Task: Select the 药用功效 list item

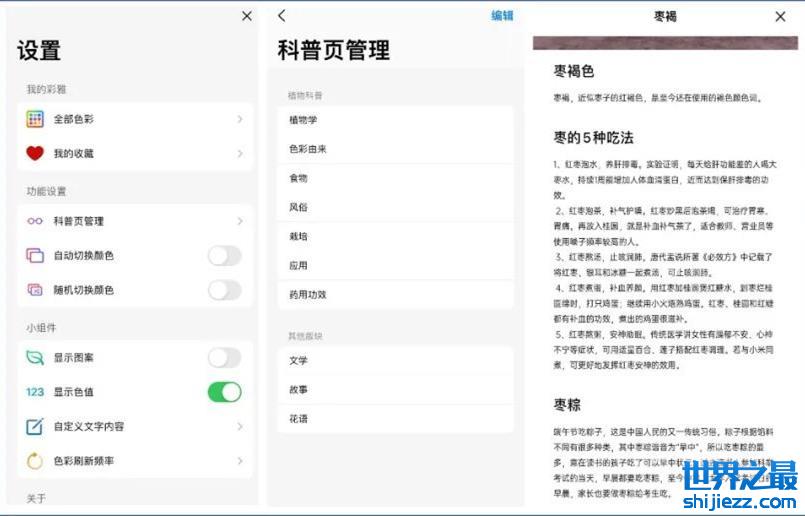Action: click(x=395, y=295)
